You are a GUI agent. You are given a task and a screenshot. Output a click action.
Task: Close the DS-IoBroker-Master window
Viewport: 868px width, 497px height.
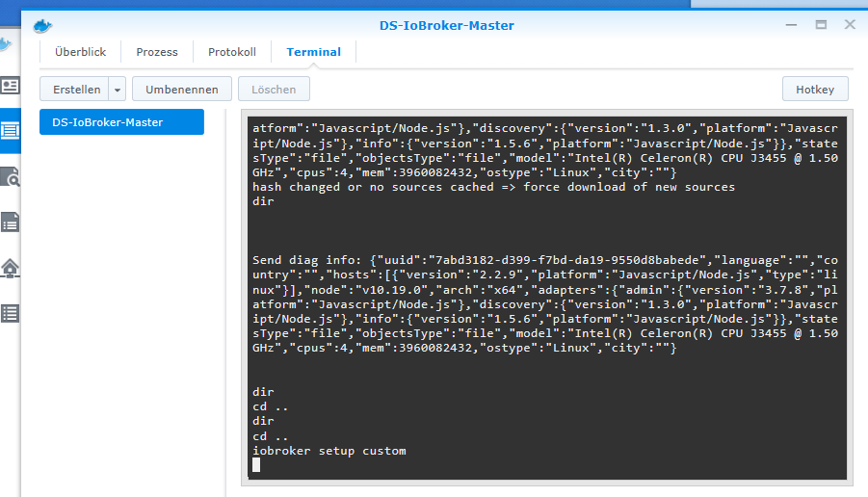(x=850, y=25)
